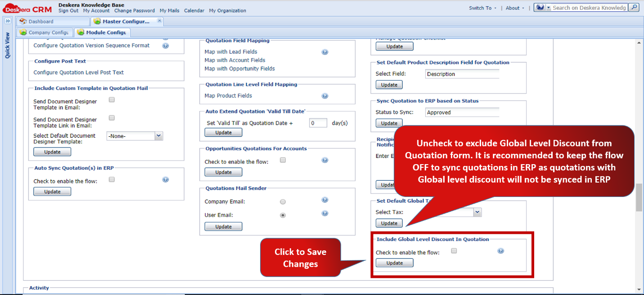Open help icon next to User Email sender
644x295 pixels.
(x=324, y=213)
